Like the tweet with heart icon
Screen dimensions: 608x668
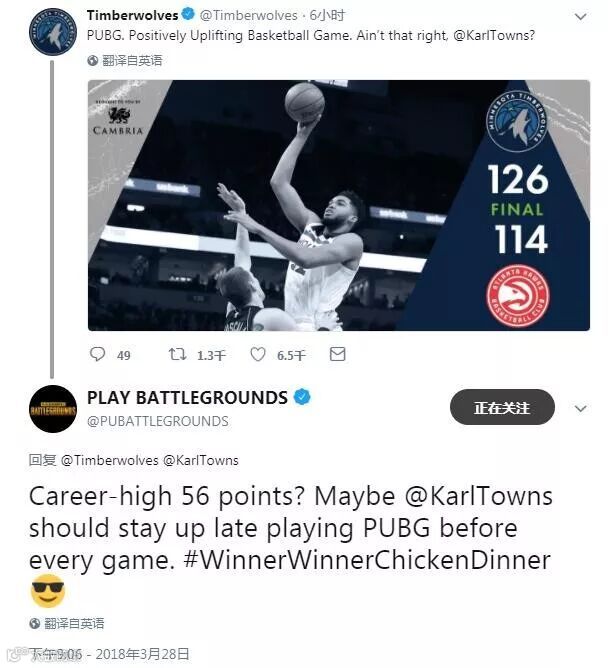click(x=258, y=354)
